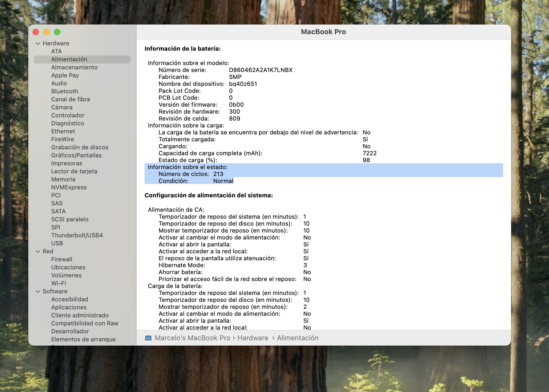The height and width of the screenshot is (392, 549).
Task: Click the battery serial number value
Action: pyautogui.click(x=261, y=70)
